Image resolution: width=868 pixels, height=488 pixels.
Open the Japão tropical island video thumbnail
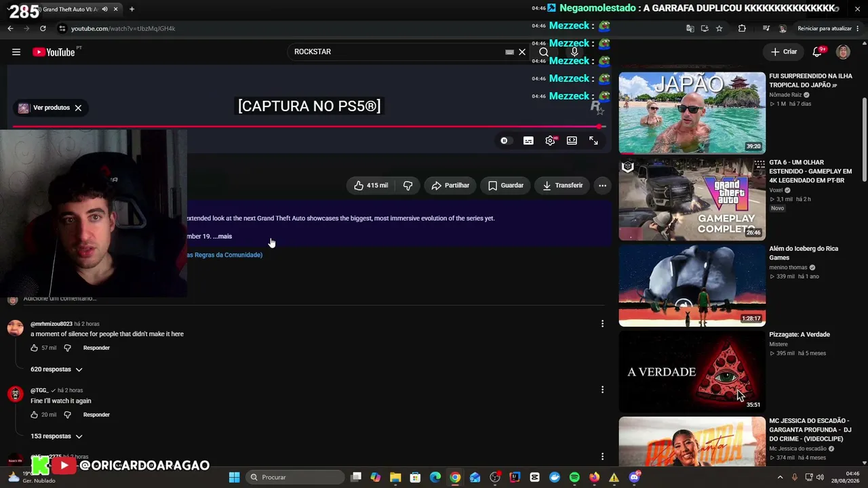[x=692, y=113]
